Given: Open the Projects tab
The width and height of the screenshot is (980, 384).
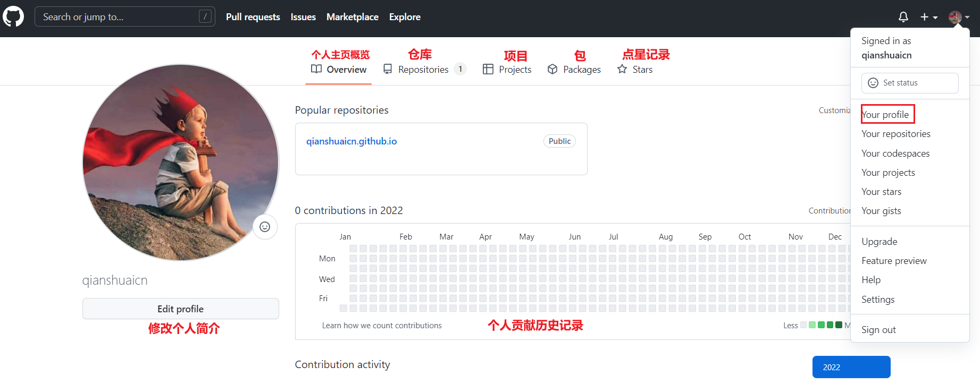Looking at the screenshot, I should 507,70.
